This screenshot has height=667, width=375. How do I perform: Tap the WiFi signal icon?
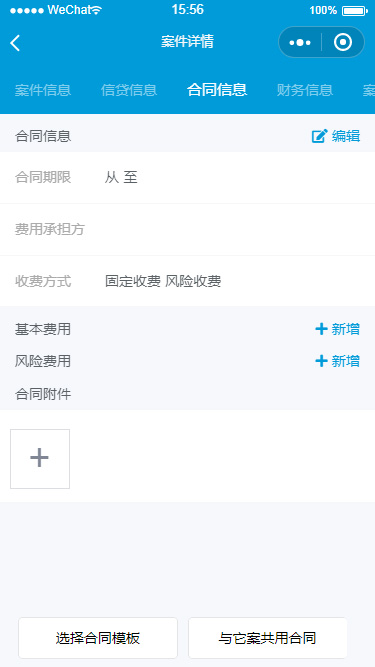point(96,11)
